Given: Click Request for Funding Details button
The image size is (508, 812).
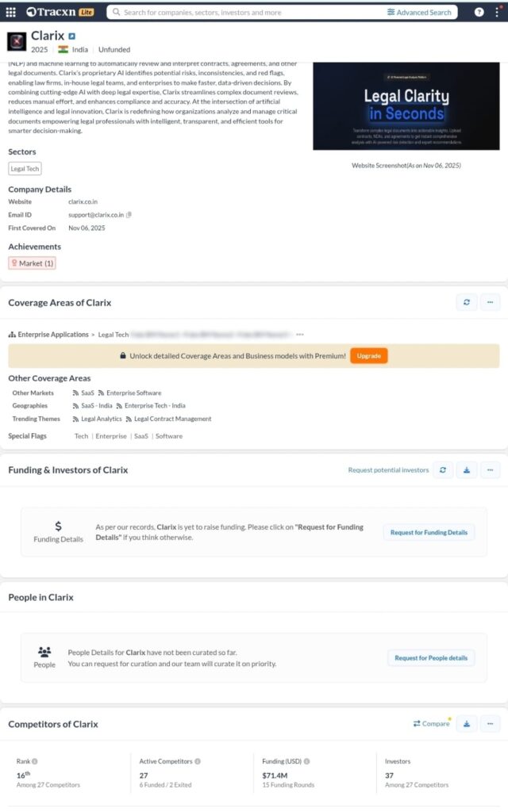Looking at the screenshot, I should point(429,532).
